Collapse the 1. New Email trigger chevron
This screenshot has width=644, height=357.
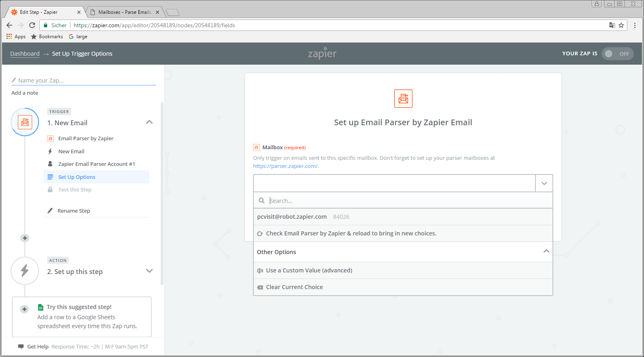click(149, 122)
